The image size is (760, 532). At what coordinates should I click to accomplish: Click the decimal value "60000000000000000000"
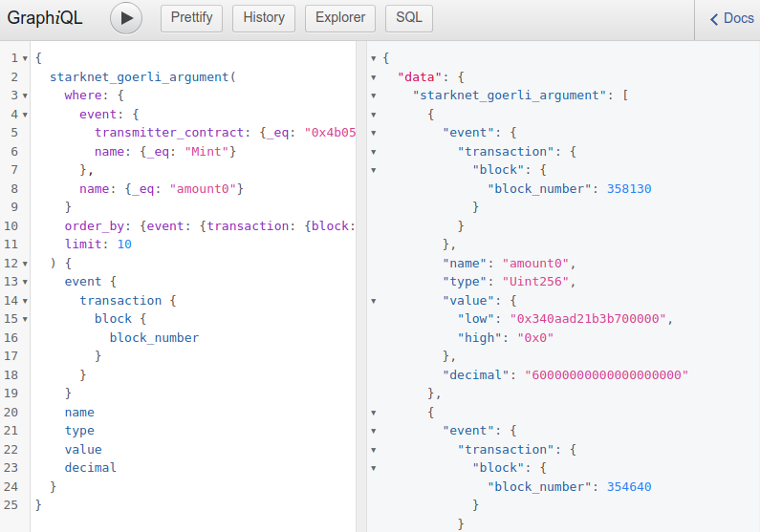(606, 375)
